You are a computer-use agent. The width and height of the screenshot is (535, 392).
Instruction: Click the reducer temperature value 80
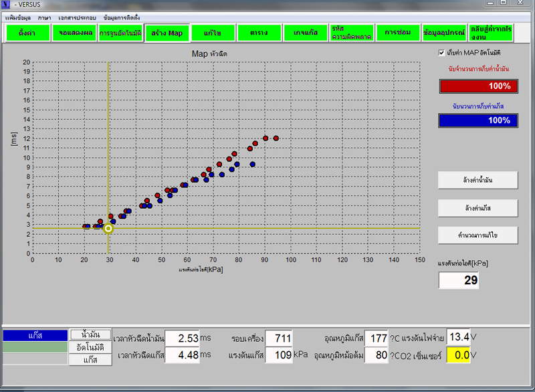tap(377, 355)
